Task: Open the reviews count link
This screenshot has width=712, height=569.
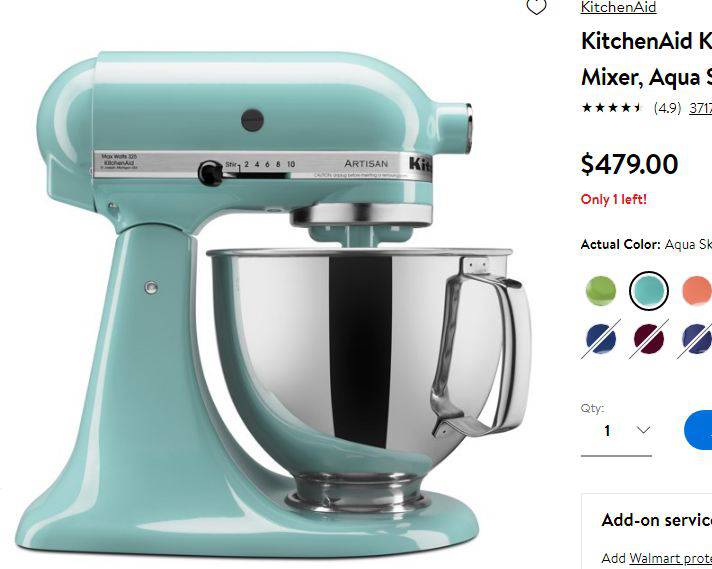Action: pyautogui.click(x=701, y=108)
